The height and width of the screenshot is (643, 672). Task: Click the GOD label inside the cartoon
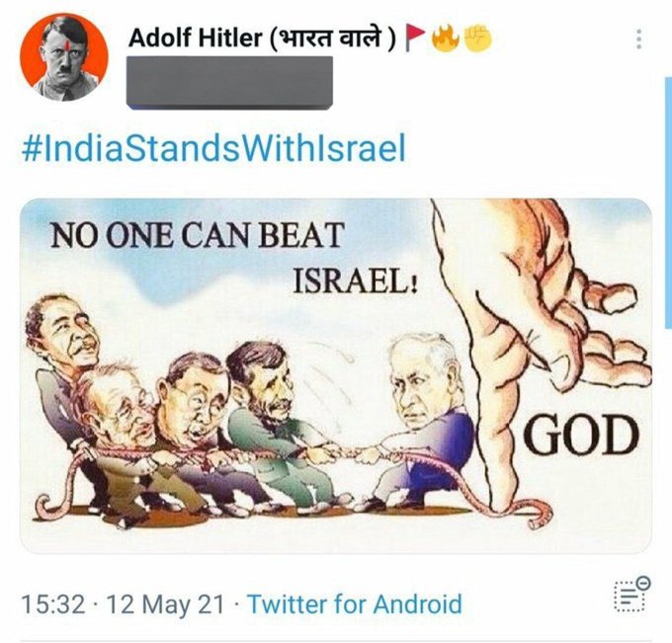pyautogui.click(x=581, y=436)
